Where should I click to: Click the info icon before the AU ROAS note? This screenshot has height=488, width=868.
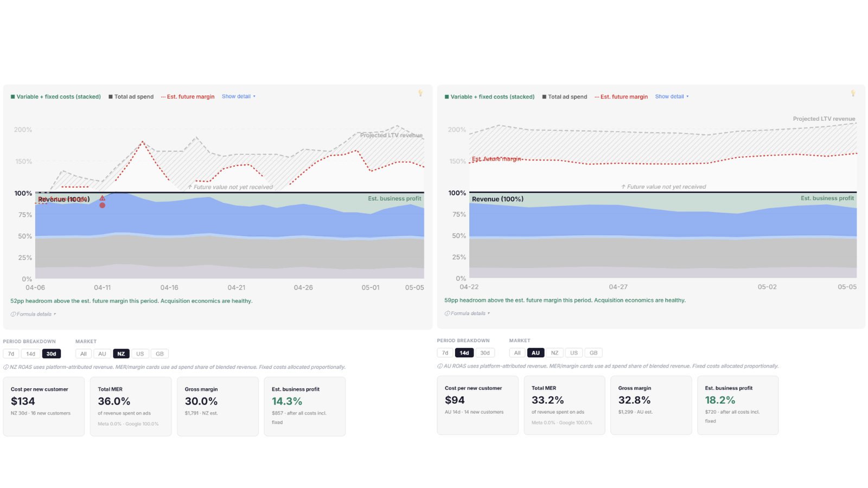pyautogui.click(x=440, y=366)
